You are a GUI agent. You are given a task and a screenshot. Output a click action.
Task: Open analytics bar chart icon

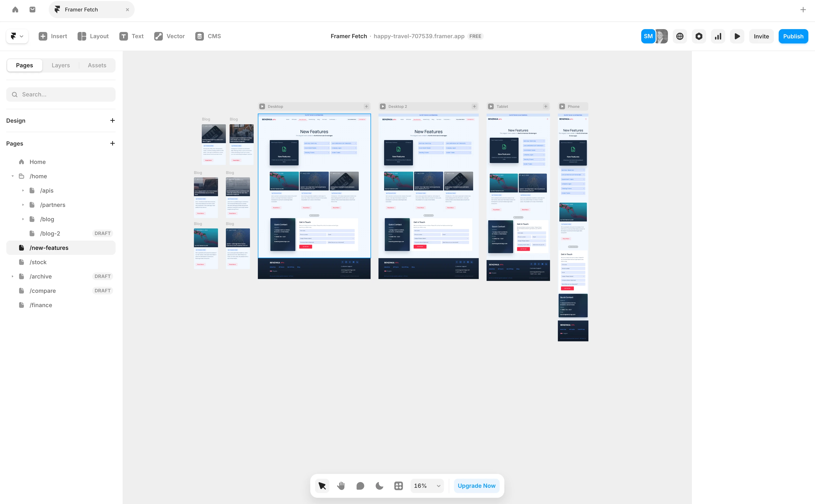pyautogui.click(x=718, y=36)
